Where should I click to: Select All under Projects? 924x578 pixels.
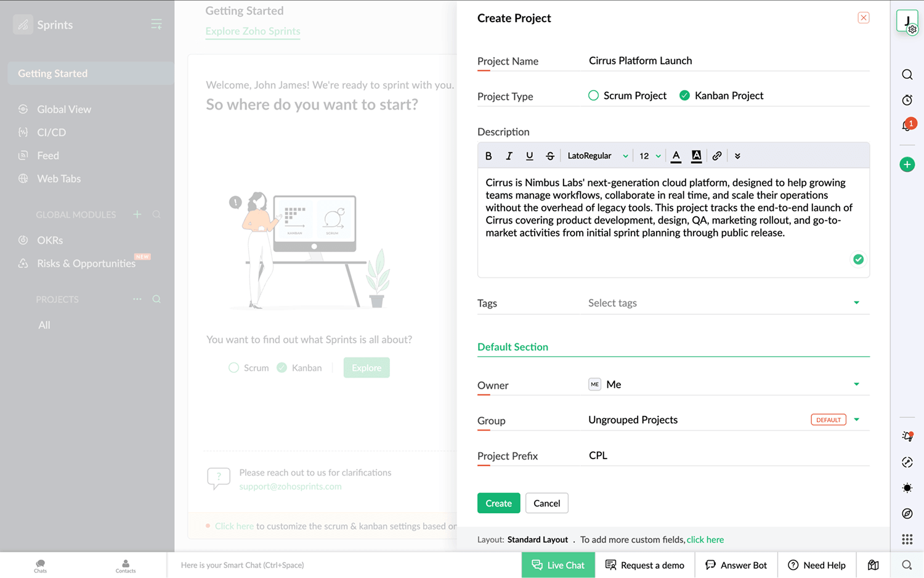44,325
